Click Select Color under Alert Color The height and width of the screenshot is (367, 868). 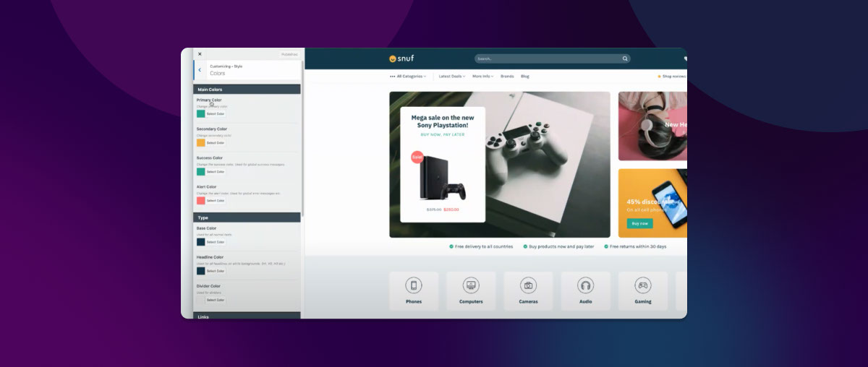point(216,200)
